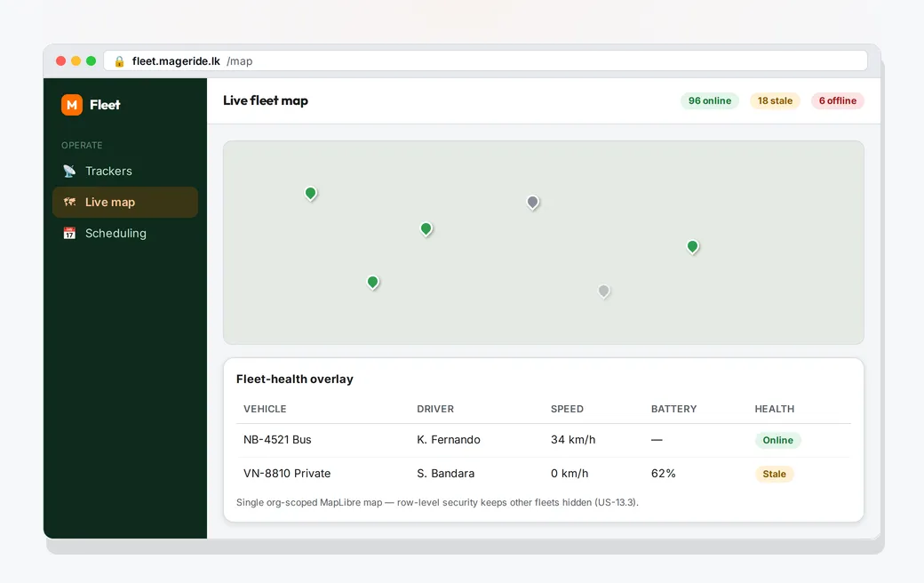Select the VN-8810 Private vehicle cell
Screen dimensions: 924x583
point(287,474)
